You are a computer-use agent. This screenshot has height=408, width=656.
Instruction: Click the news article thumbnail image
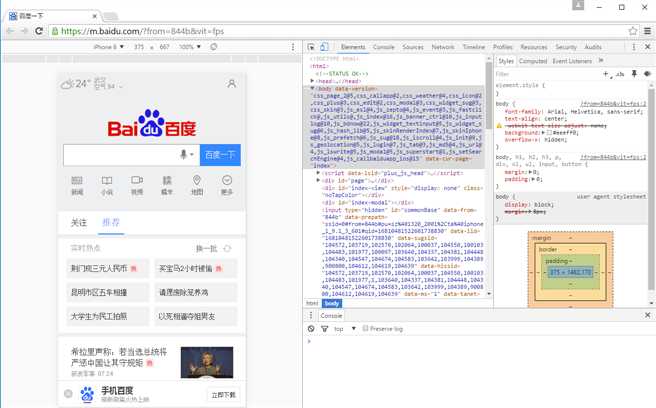click(207, 362)
